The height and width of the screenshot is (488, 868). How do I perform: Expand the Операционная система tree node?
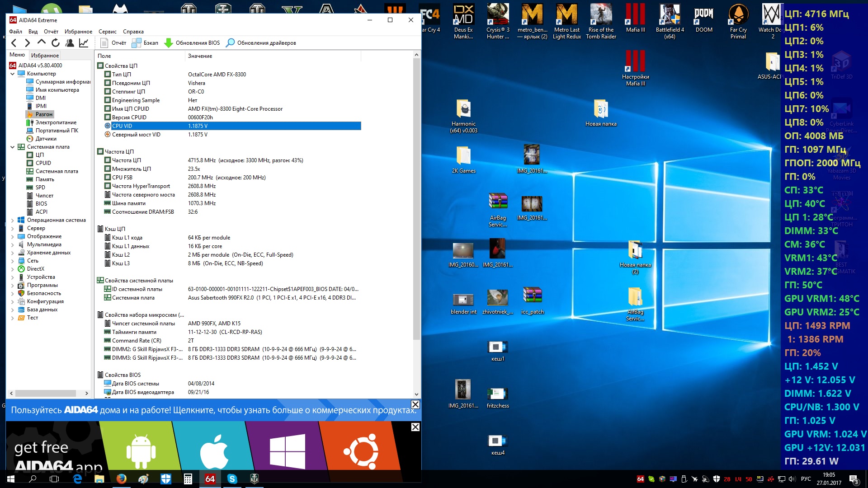[x=12, y=221]
